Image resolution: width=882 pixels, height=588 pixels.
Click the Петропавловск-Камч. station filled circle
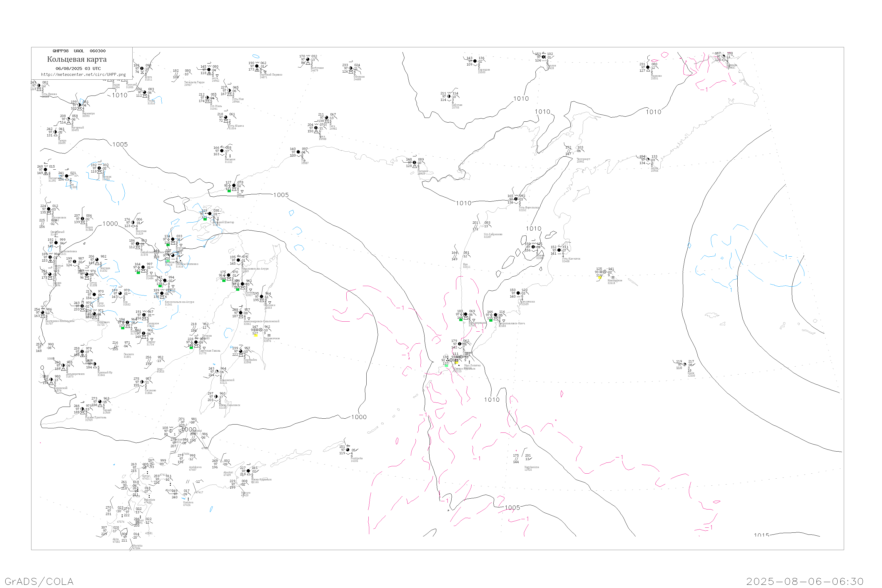tap(495, 315)
